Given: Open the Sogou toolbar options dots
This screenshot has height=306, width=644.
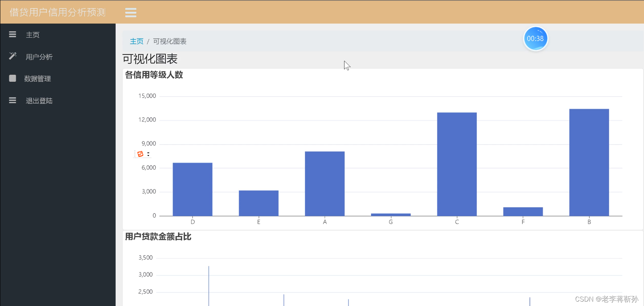Looking at the screenshot, I should (148, 154).
